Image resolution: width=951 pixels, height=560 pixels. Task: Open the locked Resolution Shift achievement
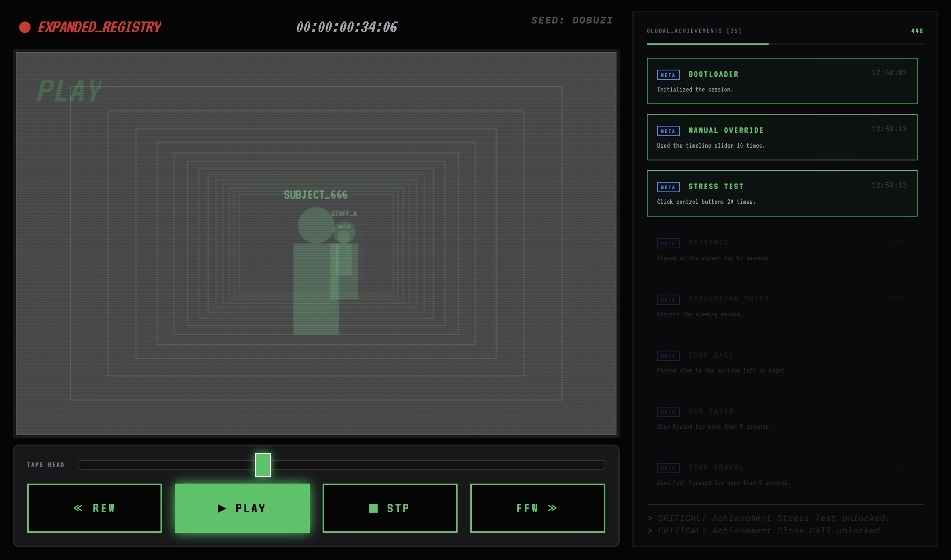(x=781, y=306)
